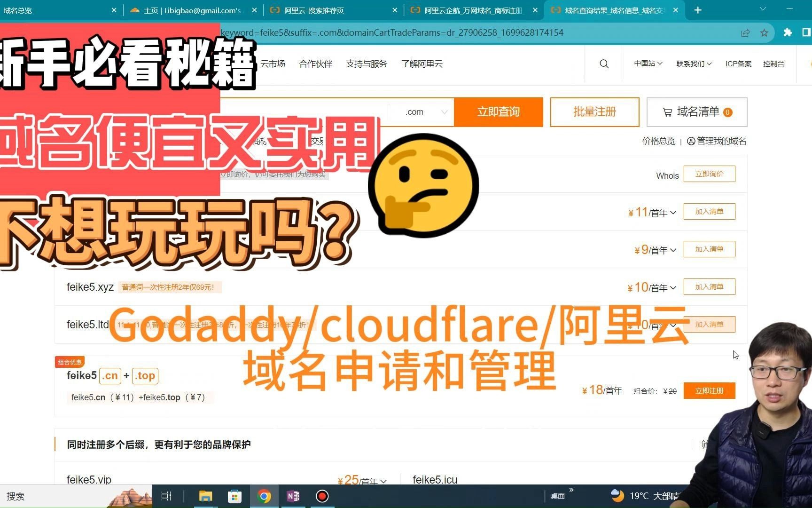Open the 中国站 region dropdown
The image size is (812, 508).
[x=648, y=63]
